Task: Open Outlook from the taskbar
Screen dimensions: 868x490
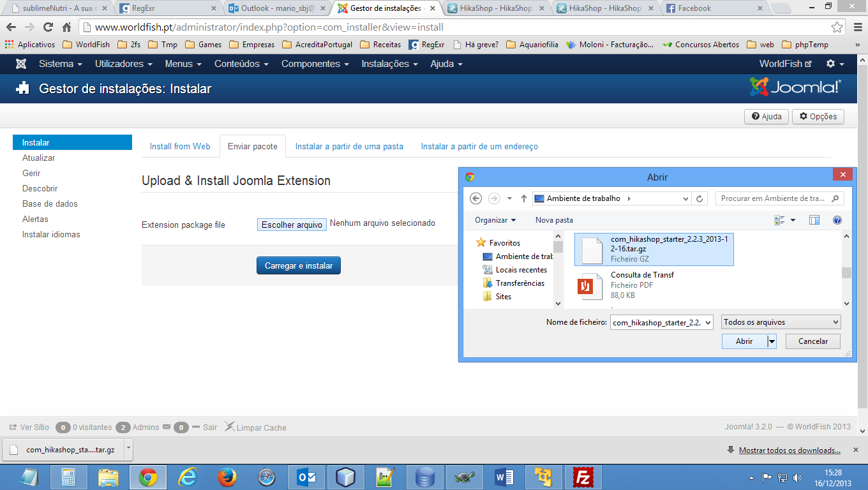Action: tap(306, 477)
